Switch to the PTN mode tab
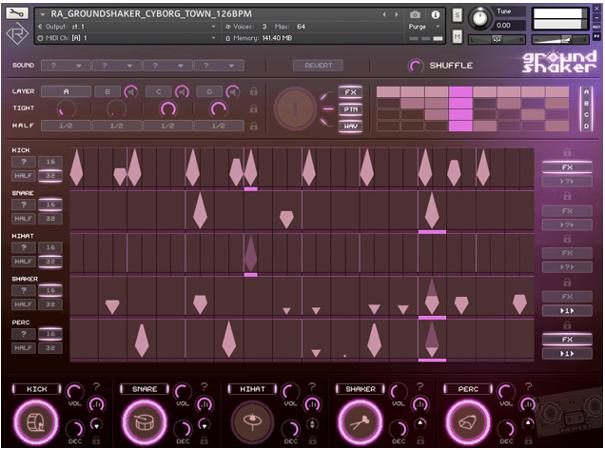The image size is (605, 450). coord(350,108)
